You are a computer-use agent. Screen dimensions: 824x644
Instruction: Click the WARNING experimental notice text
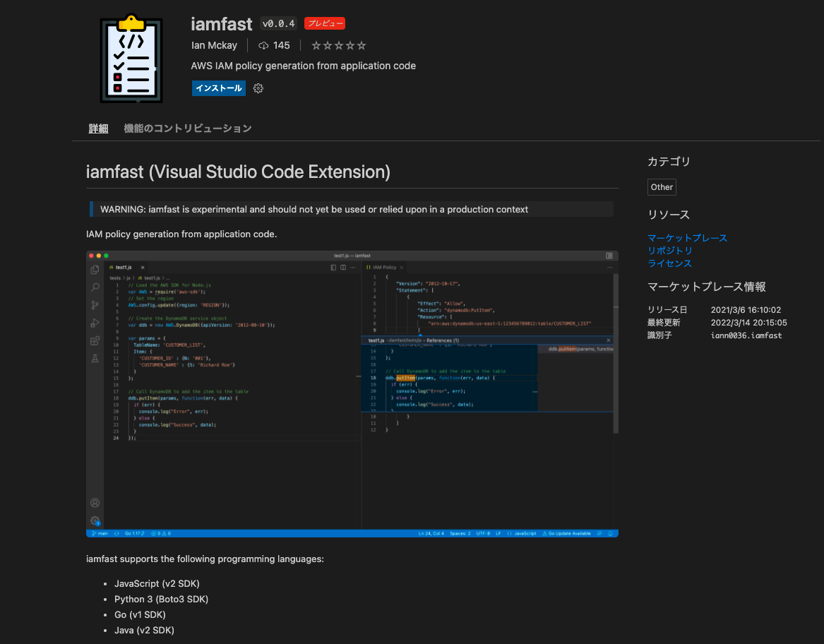click(314, 209)
